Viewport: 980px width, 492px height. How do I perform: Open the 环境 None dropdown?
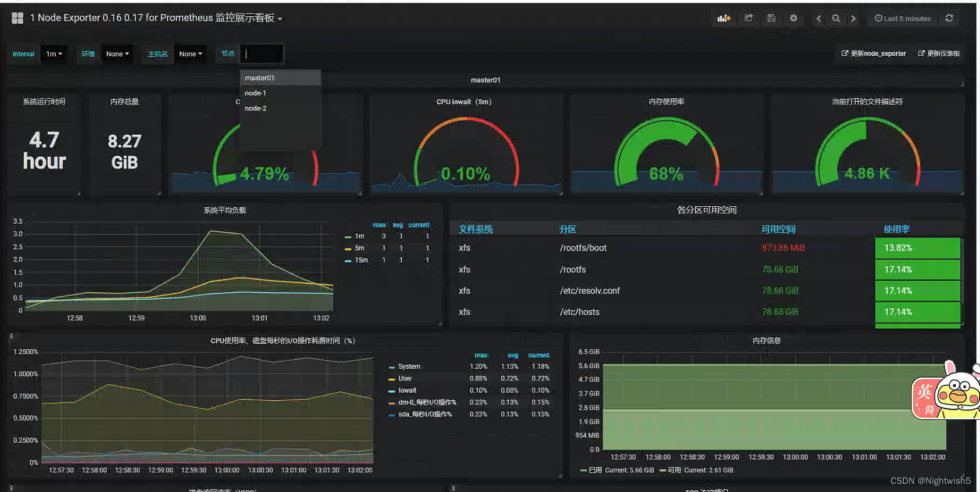point(117,54)
